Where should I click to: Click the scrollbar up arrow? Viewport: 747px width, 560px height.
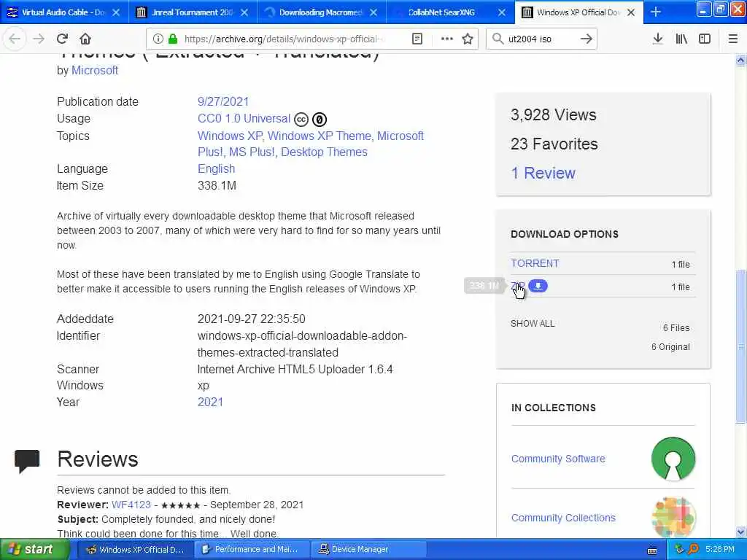[740, 61]
